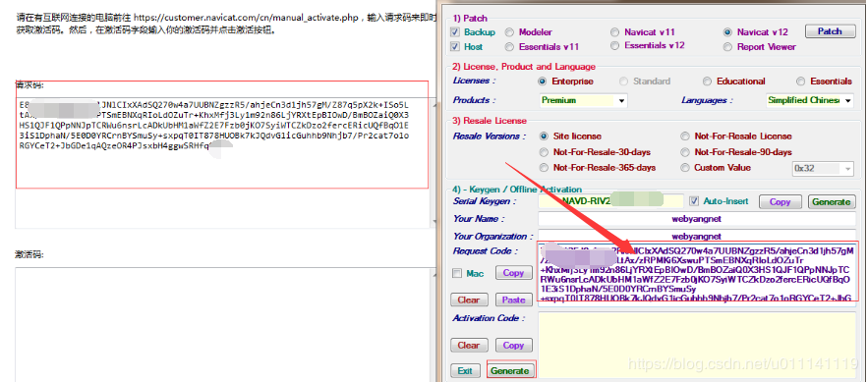Select Not-For-Resale-30-days option
This screenshot has width=868, height=382.
tap(544, 152)
